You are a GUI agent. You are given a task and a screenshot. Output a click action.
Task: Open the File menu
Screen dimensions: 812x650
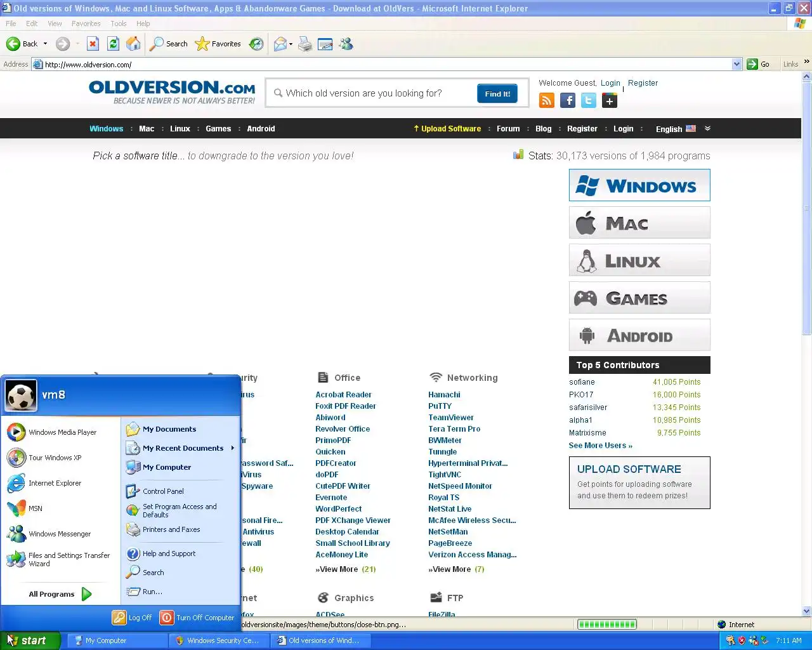[x=11, y=23]
